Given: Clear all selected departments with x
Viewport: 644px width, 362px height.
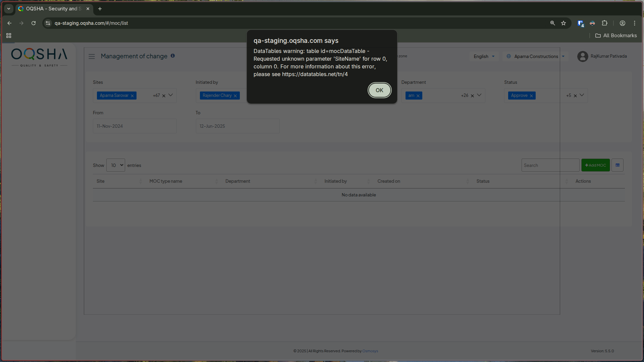Looking at the screenshot, I should [x=472, y=96].
